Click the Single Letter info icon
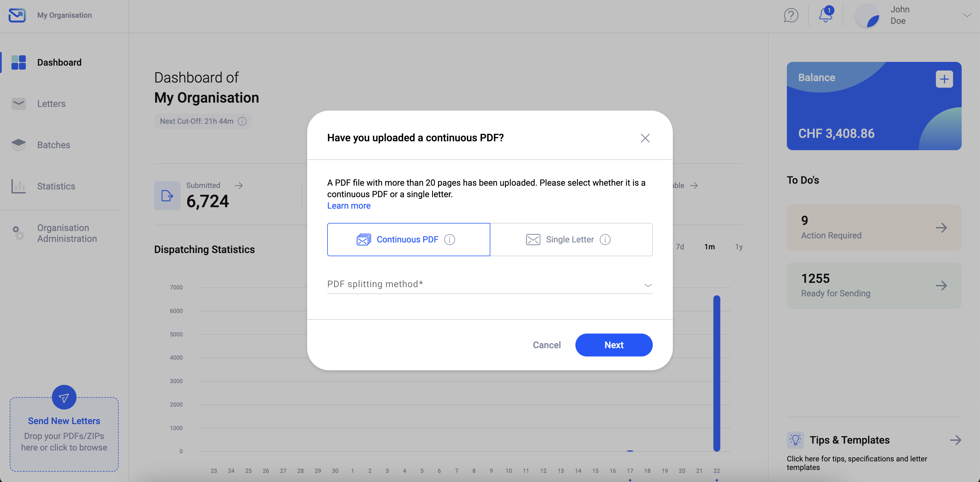The width and height of the screenshot is (980, 482). (605, 240)
